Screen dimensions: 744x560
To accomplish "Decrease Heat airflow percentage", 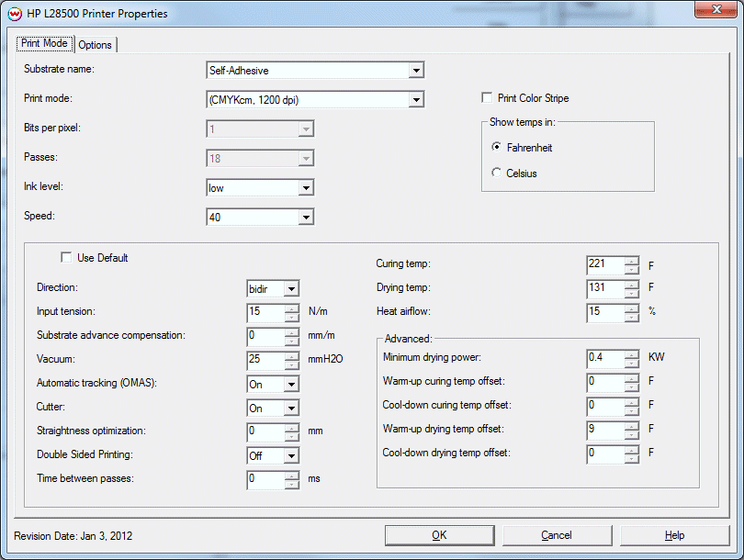I will click(632, 317).
